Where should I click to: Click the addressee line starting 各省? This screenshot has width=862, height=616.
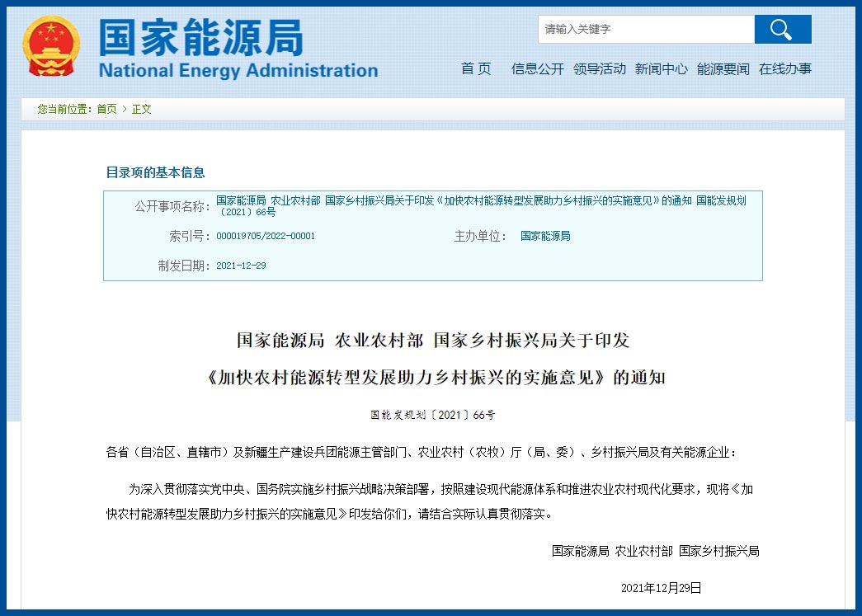421,452
